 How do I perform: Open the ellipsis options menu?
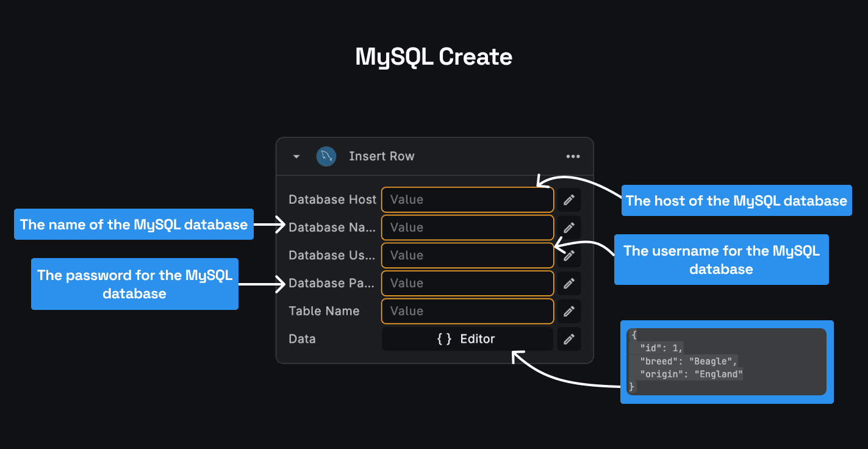(573, 156)
